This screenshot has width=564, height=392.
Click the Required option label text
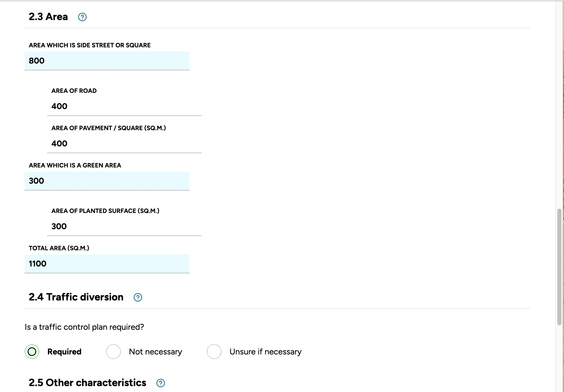point(64,352)
